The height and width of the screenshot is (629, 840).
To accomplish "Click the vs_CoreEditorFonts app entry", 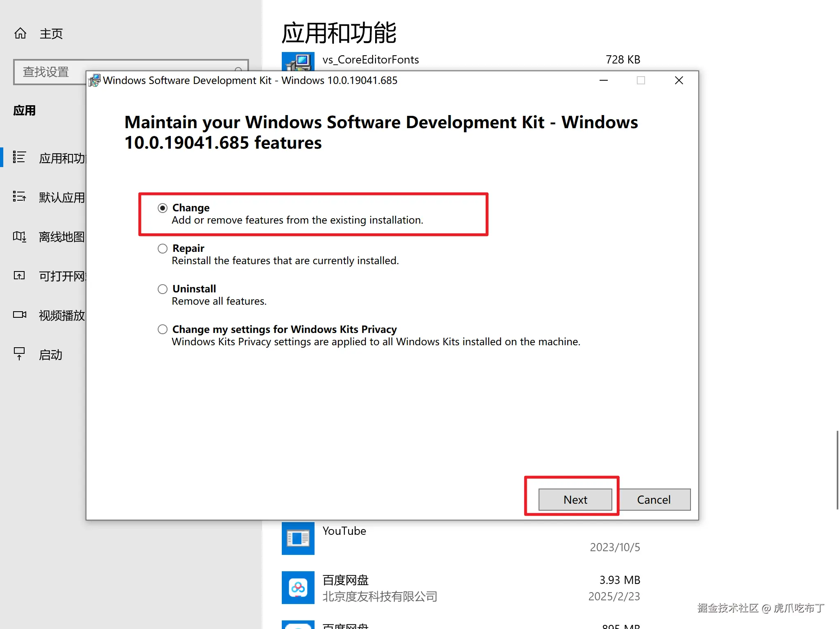I will (x=370, y=60).
